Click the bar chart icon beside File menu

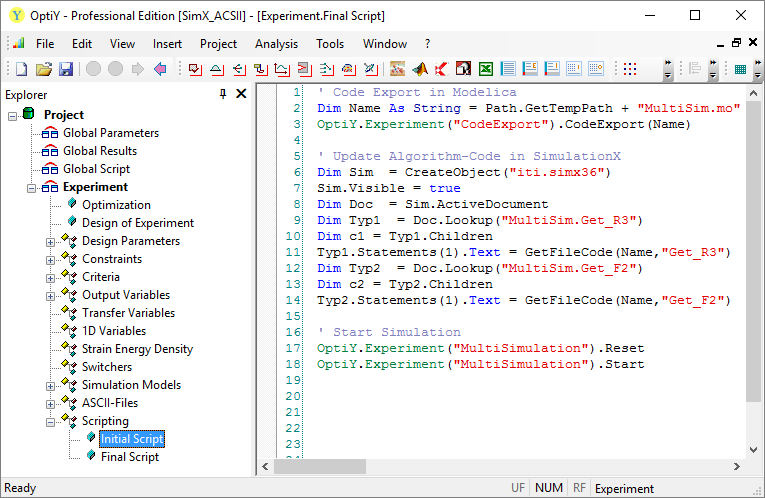[x=19, y=43]
